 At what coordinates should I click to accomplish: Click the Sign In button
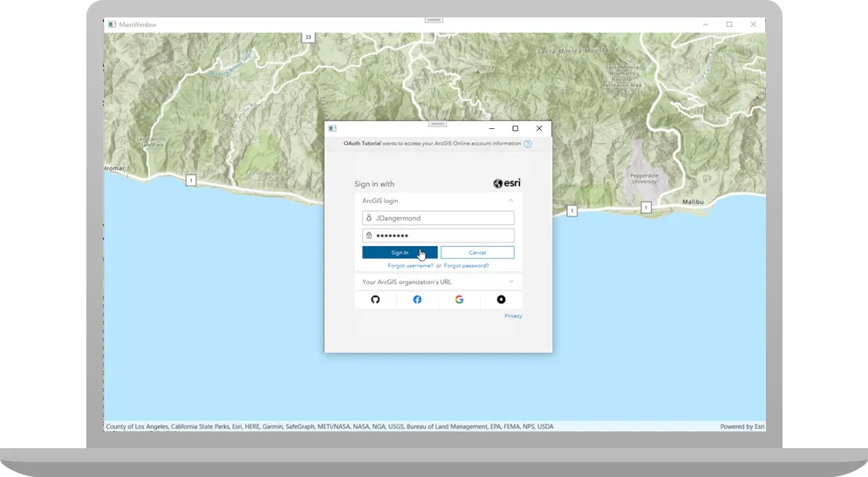pyautogui.click(x=400, y=252)
